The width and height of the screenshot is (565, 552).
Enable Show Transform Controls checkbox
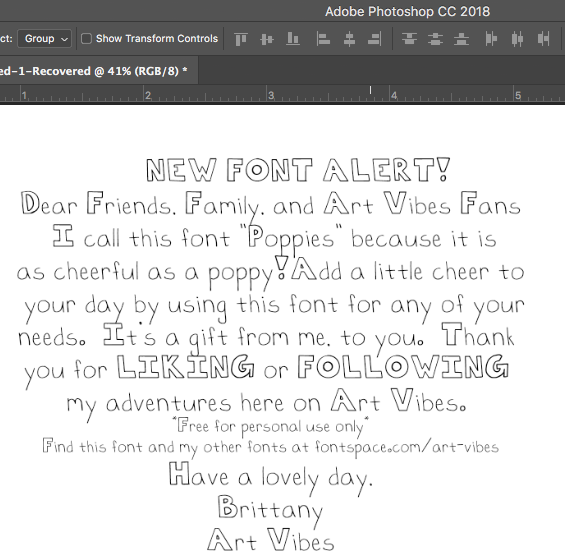coord(86,39)
